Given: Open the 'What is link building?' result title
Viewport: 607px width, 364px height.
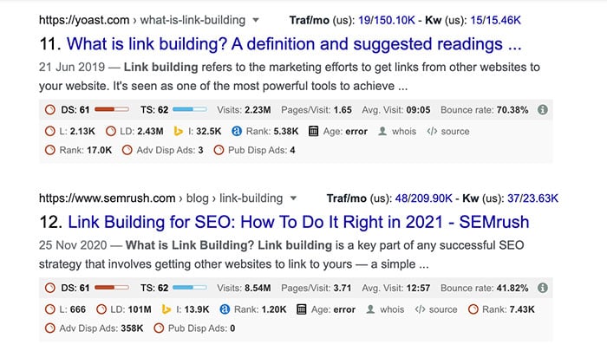Looking at the screenshot, I should pos(294,43).
